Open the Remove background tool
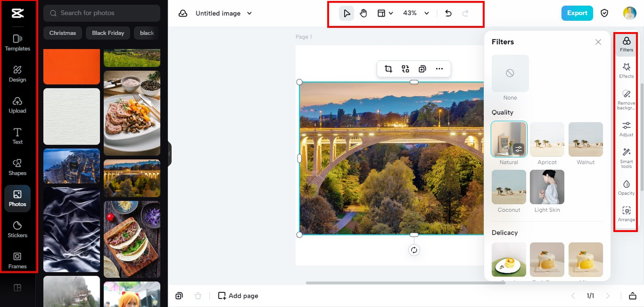The height and width of the screenshot is (307, 644). coord(626,100)
